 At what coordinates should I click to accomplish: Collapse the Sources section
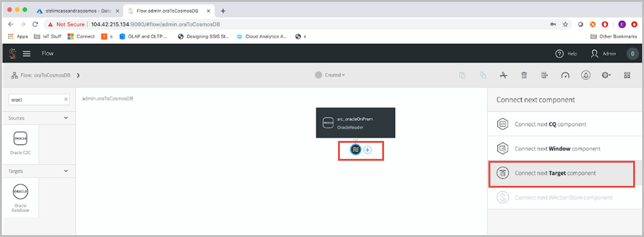pos(66,118)
